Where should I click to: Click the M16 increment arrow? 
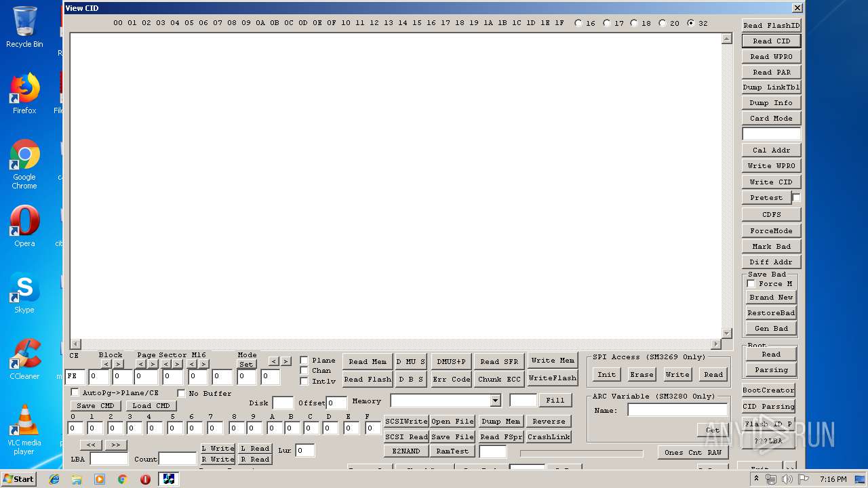(203, 364)
